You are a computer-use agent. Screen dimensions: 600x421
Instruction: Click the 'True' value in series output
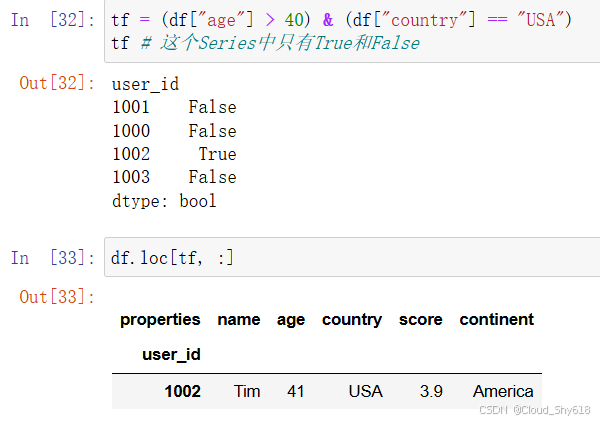(217, 154)
